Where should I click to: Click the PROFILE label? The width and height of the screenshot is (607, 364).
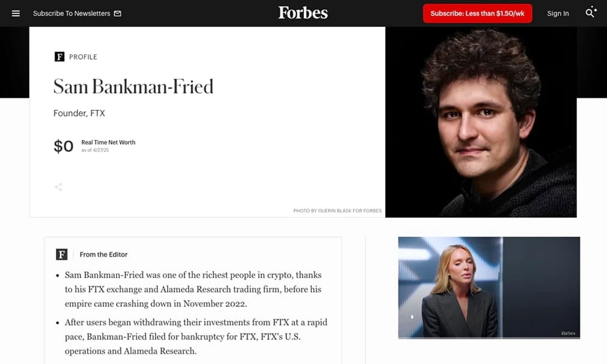[84, 56]
